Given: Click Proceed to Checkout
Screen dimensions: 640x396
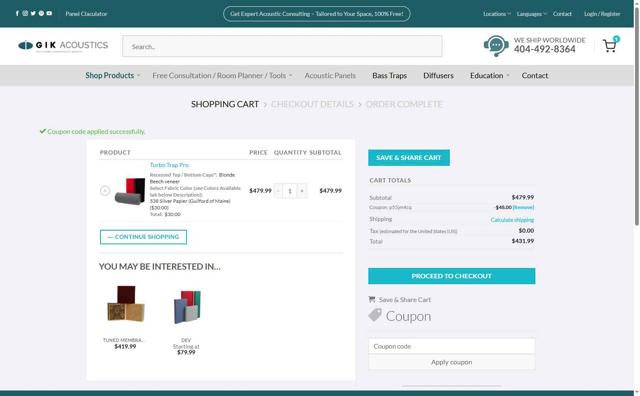Looking at the screenshot, I should pyautogui.click(x=451, y=276).
